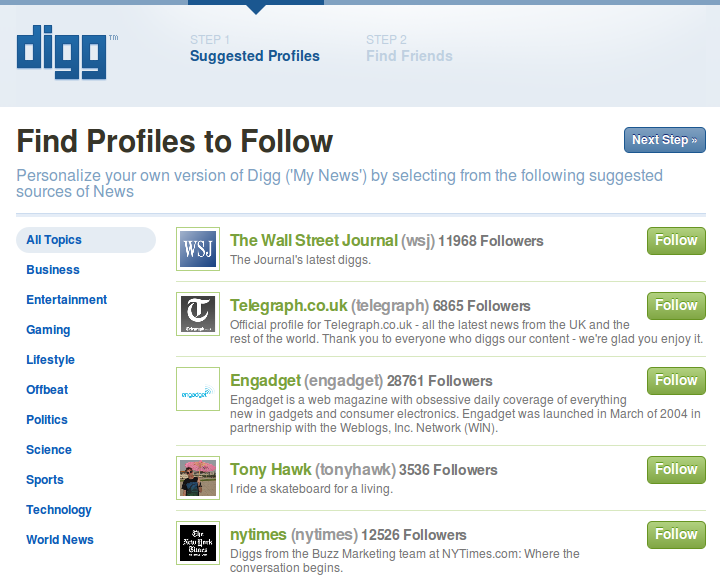Select the All Topics category

(x=54, y=240)
